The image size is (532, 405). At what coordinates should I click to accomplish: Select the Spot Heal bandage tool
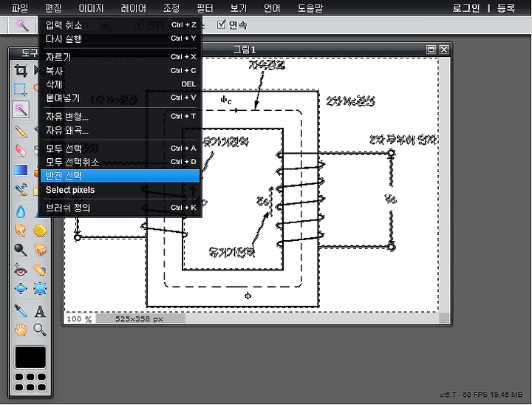click(40, 270)
